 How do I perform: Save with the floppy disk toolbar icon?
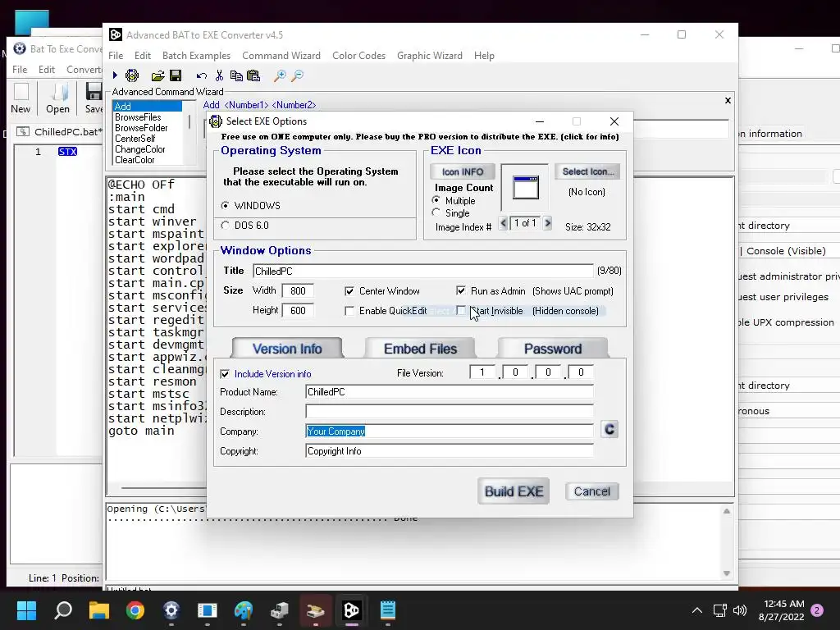(176, 75)
